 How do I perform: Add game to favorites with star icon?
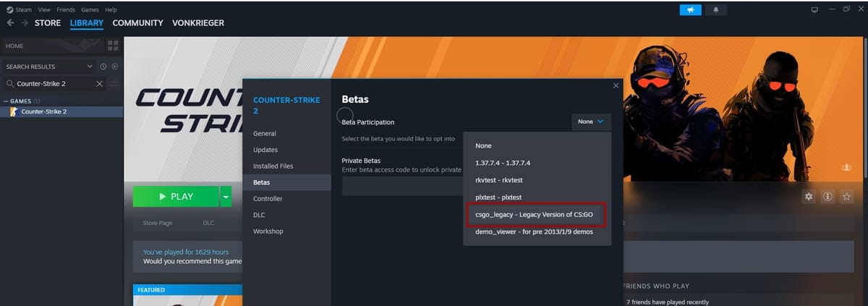coord(846,196)
